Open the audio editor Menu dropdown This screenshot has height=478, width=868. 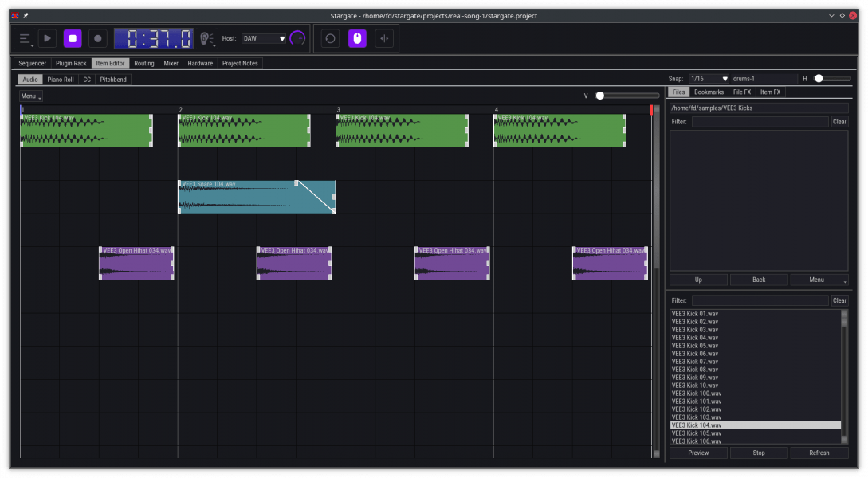[x=31, y=96]
